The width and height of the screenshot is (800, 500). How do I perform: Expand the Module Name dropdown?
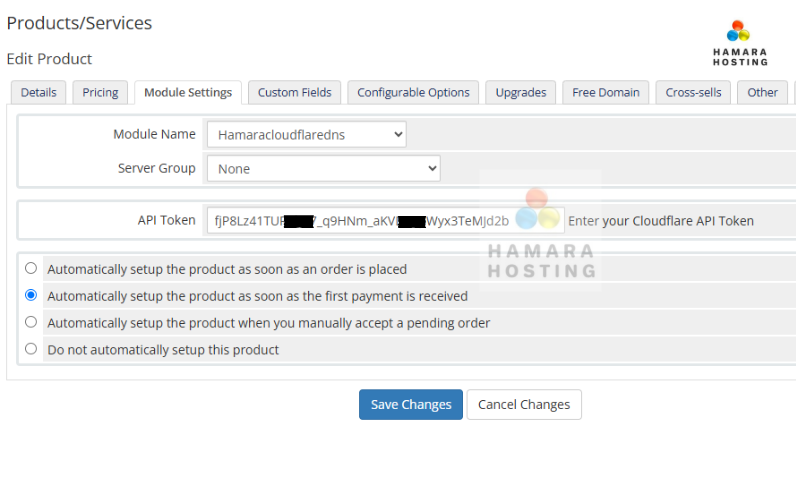tap(307, 135)
